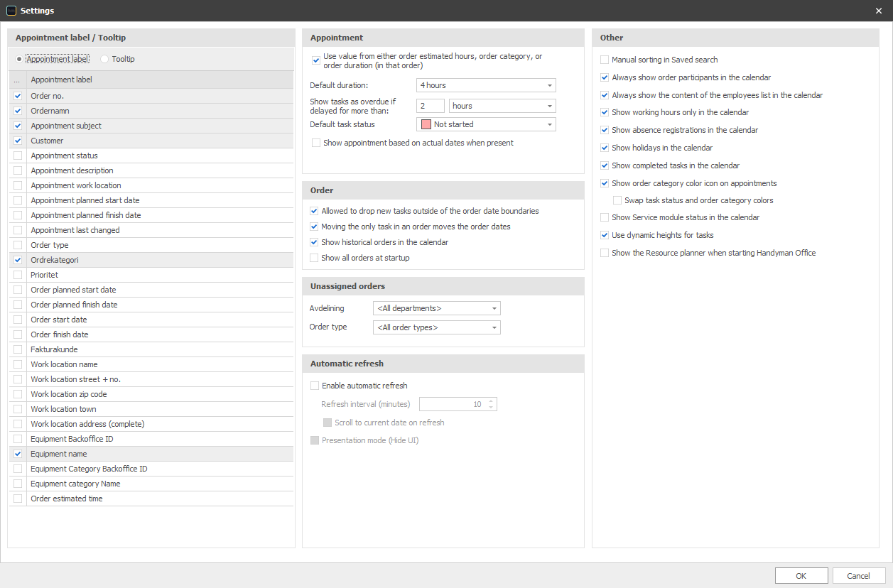Enable Show Resource planner when starting

click(605, 253)
